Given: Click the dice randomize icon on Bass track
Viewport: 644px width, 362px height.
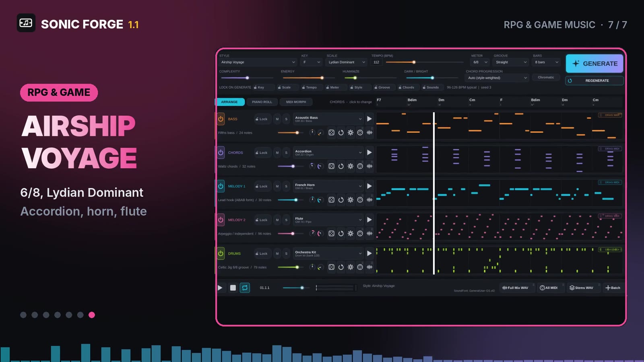Looking at the screenshot, I should coord(331,133).
